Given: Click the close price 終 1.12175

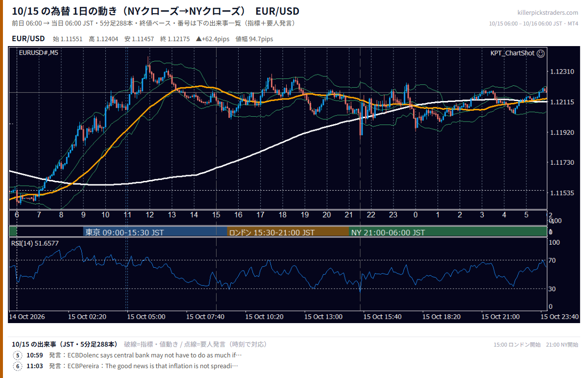Looking at the screenshot, I should click(175, 39).
